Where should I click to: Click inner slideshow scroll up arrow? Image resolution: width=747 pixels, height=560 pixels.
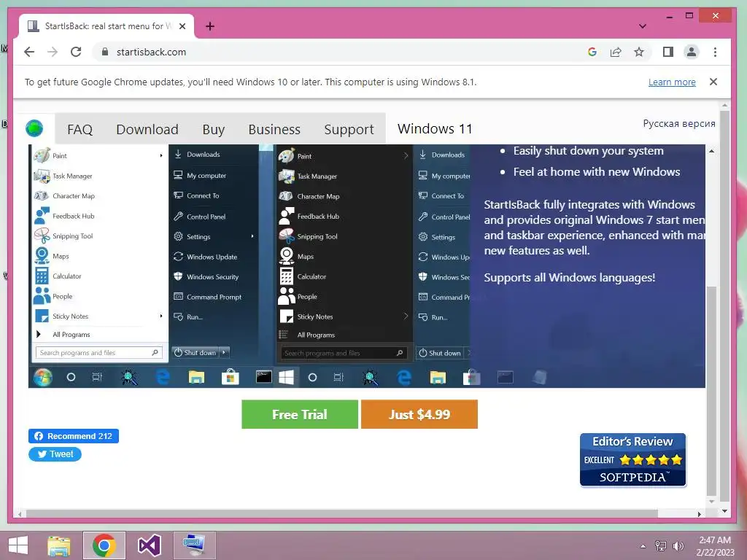coord(711,151)
